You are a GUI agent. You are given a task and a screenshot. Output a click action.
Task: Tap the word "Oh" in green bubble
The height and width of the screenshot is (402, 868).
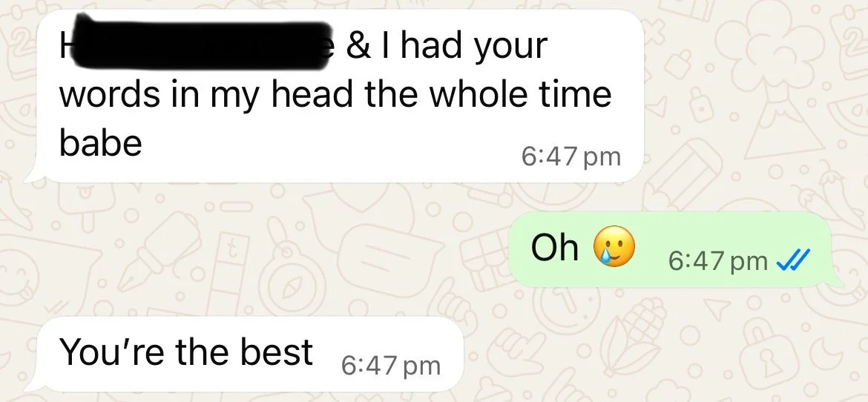(554, 247)
